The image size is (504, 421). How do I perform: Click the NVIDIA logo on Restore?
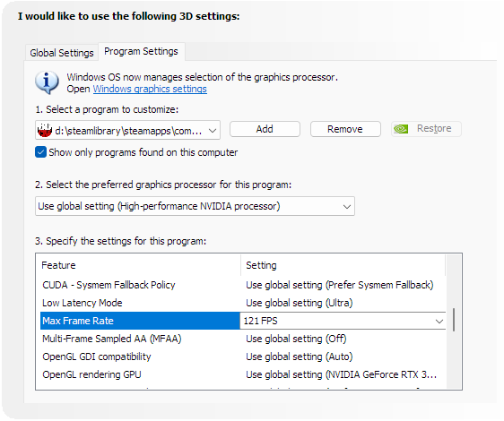[401, 129]
